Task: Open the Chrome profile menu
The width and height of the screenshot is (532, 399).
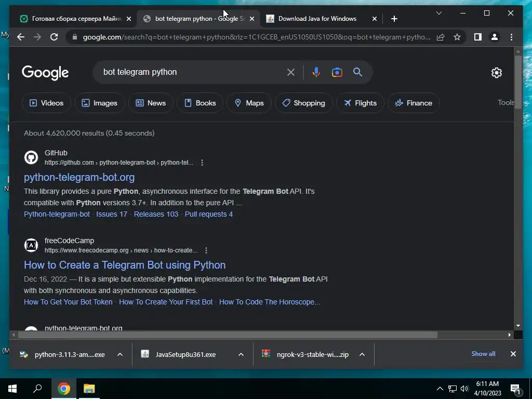Action: coord(495,37)
